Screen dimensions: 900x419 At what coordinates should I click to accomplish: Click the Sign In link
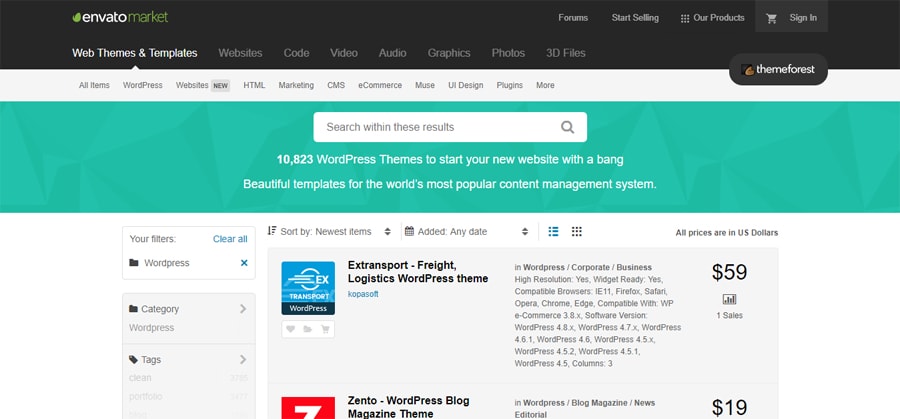(x=803, y=18)
